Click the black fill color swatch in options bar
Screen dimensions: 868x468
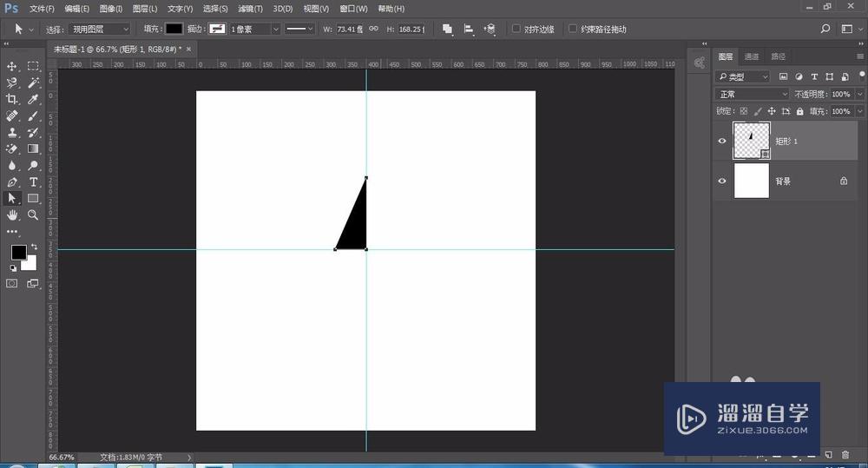(174, 29)
